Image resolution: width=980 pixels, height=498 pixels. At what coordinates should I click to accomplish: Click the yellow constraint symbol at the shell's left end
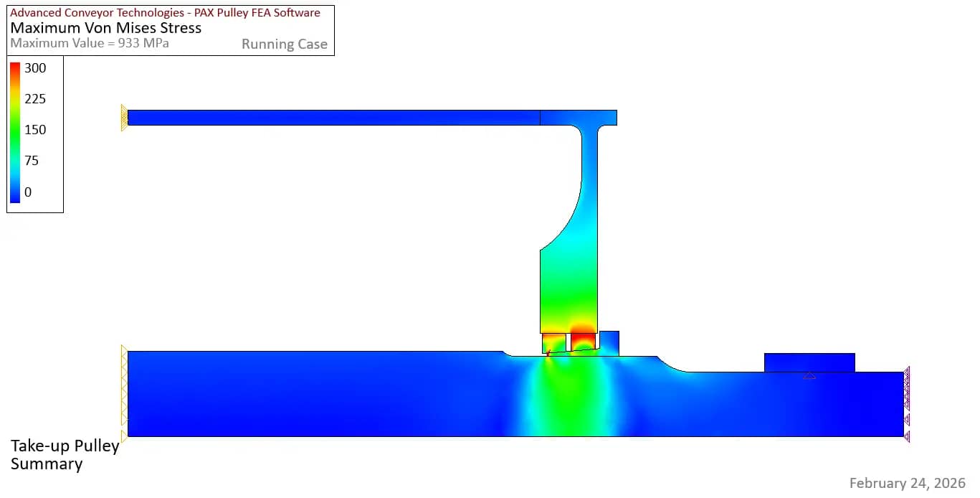pyautogui.click(x=124, y=118)
